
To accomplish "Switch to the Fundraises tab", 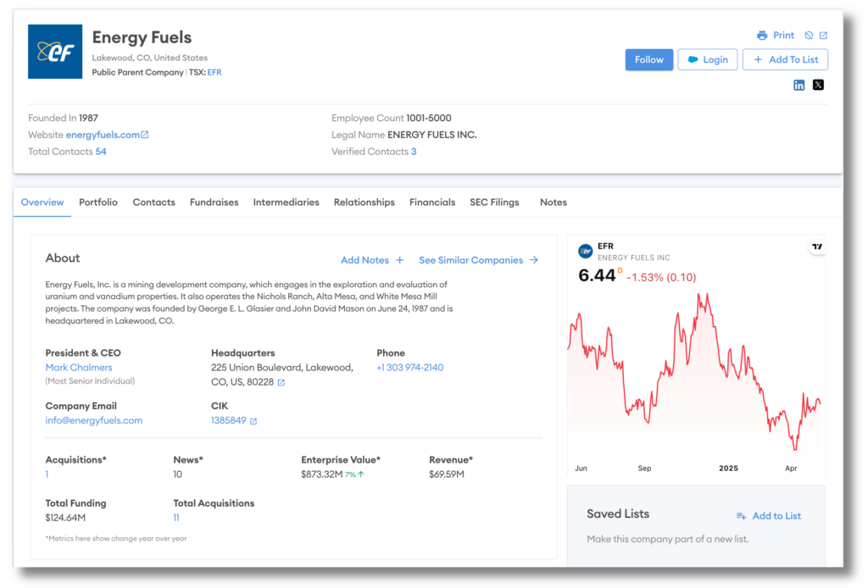I will point(214,202).
